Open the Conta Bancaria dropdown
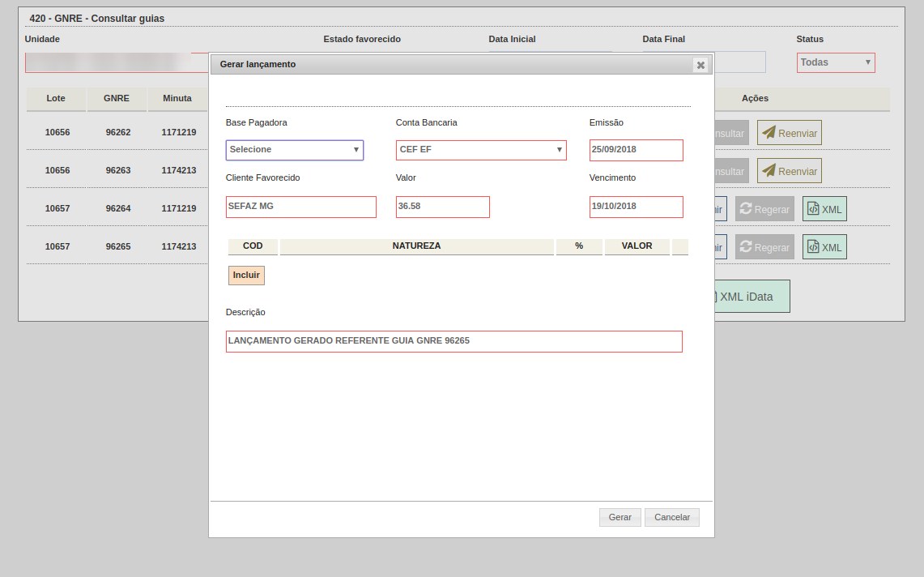 [x=481, y=150]
